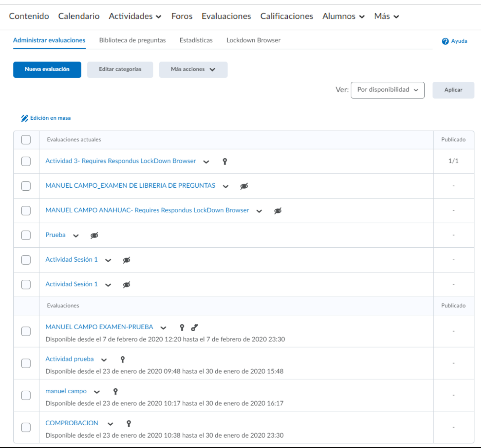Expand the context menu arrow for manuel campo
This screenshot has height=448, width=481.
pyautogui.click(x=97, y=392)
